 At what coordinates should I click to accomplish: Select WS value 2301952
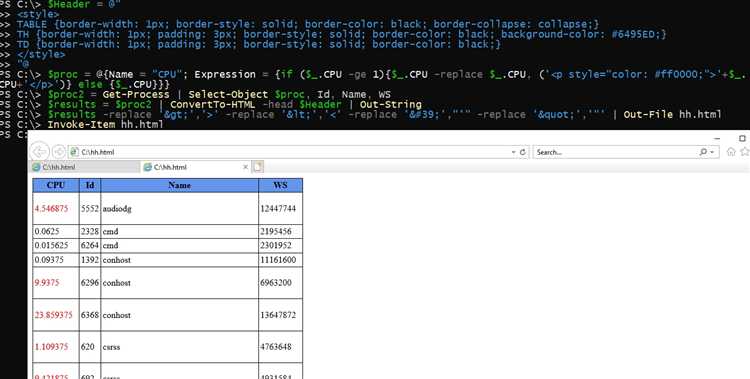coord(276,245)
